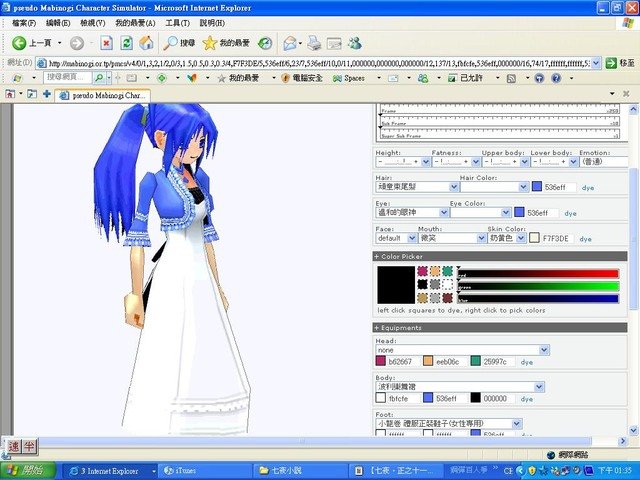
Task: Switch to iTunes in the taskbar
Action: pyautogui.click(x=206, y=471)
